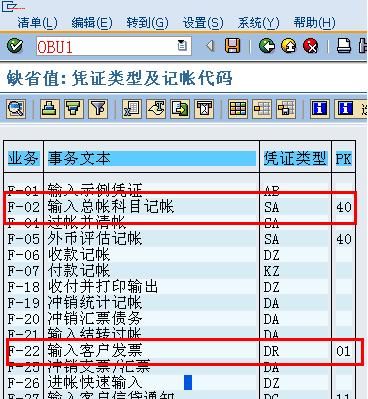The width and height of the screenshot is (368, 399).
Task: Click the save layout icon
Action: coord(286,109)
